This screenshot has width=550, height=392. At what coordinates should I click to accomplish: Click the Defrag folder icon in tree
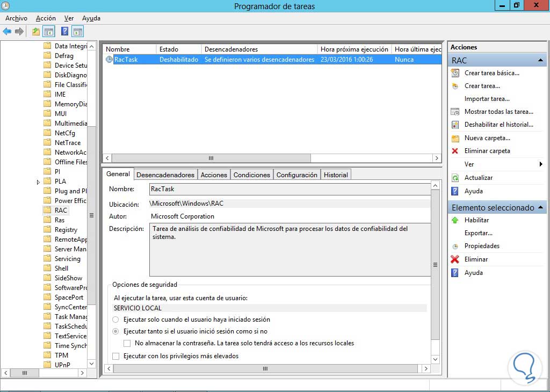[47, 55]
